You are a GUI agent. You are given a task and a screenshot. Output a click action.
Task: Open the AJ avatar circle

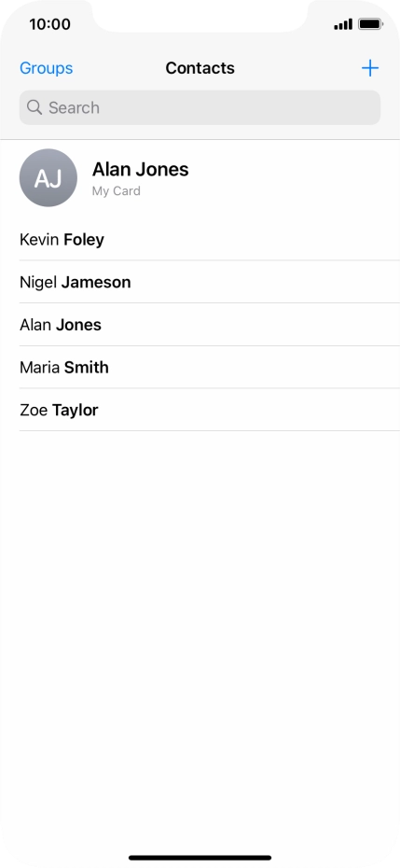point(48,177)
